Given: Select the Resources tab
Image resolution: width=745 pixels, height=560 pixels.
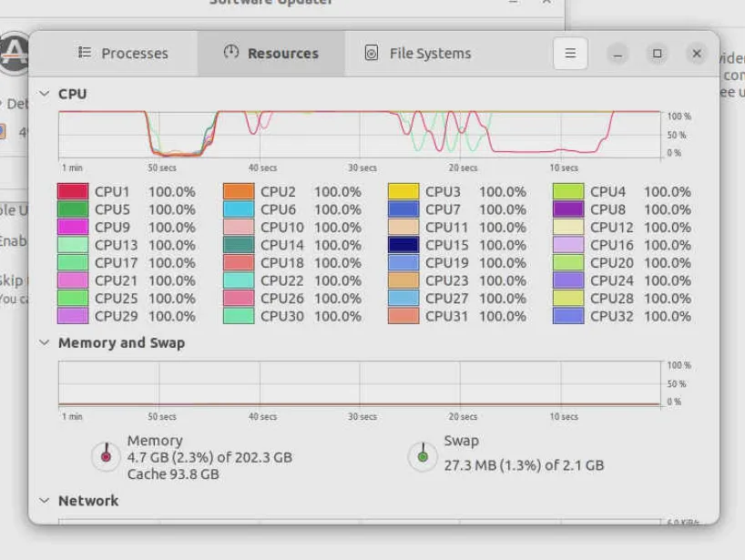Looking at the screenshot, I should coord(271,54).
